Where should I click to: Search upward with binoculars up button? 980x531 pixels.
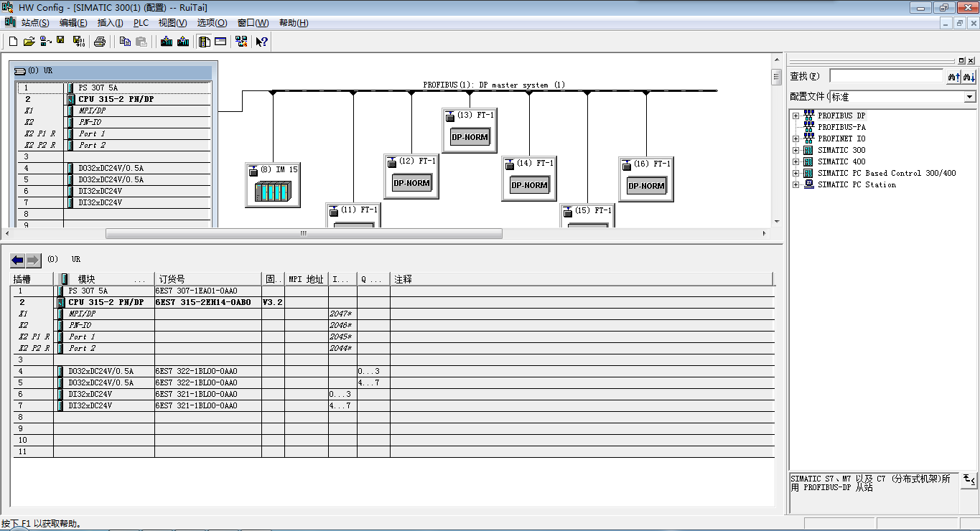[953, 76]
